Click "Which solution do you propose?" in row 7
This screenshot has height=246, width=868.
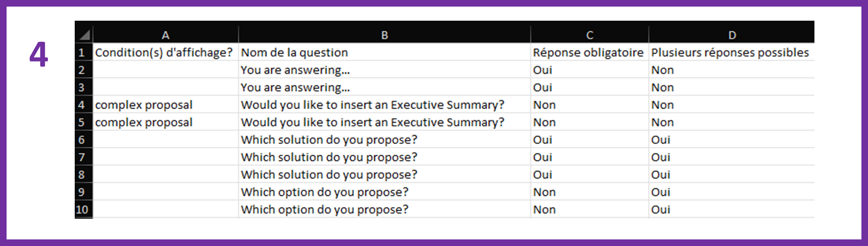[x=329, y=157]
